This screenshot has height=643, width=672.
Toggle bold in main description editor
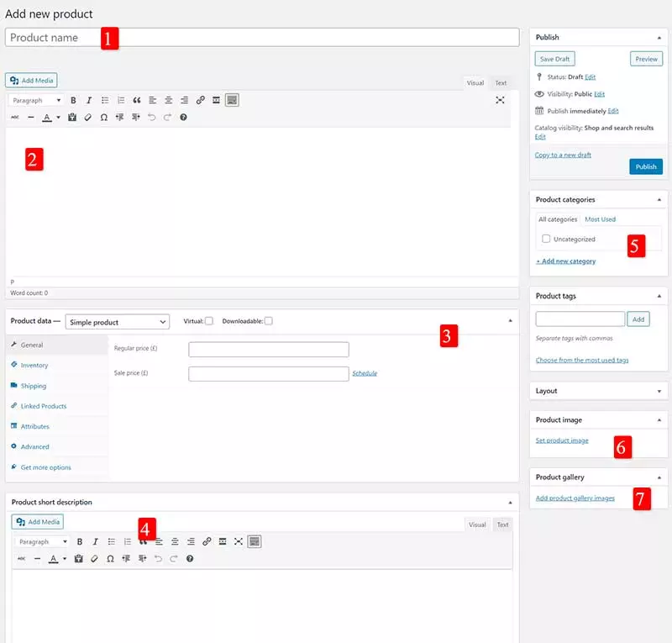tap(73, 100)
